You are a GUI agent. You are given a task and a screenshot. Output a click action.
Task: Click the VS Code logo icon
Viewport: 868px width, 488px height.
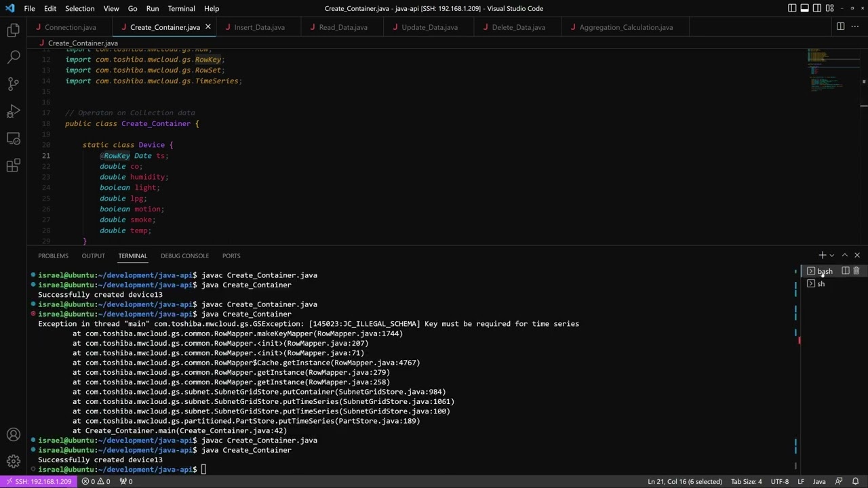pyautogui.click(x=9, y=8)
